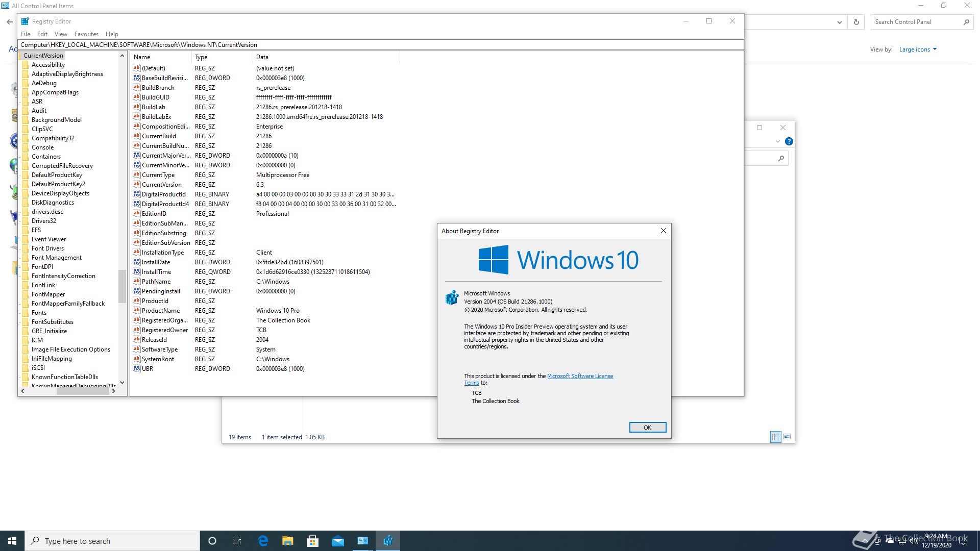Viewport: 980px width, 551px height.
Task: Go back in the Control Panel window
Action: click(x=10, y=22)
